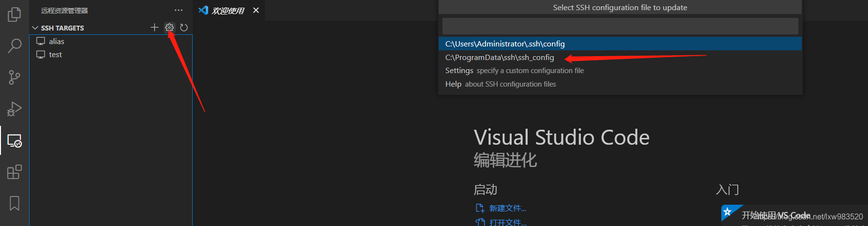Choose C:\ProgramData\ssh\ssh_config option
The image size is (868, 226).
(x=620, y=57)
